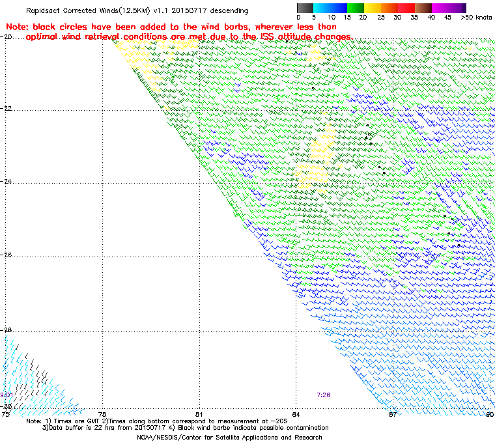Click the magenta 40-45 knots legend segment
This screenshot has width=495, height=448.
point(440,8)
